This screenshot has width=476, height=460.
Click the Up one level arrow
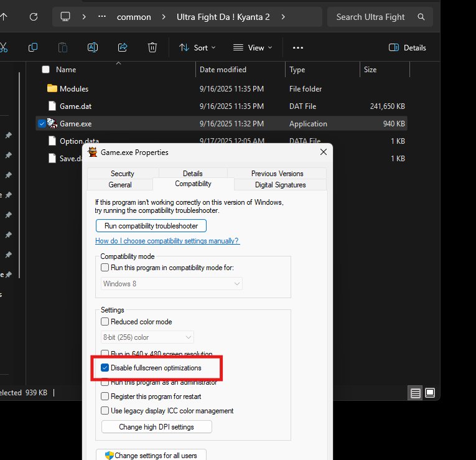(x=3, y=17)
